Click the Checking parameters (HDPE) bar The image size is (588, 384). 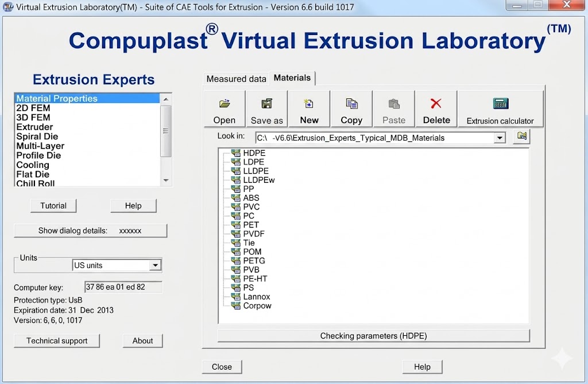coord(373,336)
